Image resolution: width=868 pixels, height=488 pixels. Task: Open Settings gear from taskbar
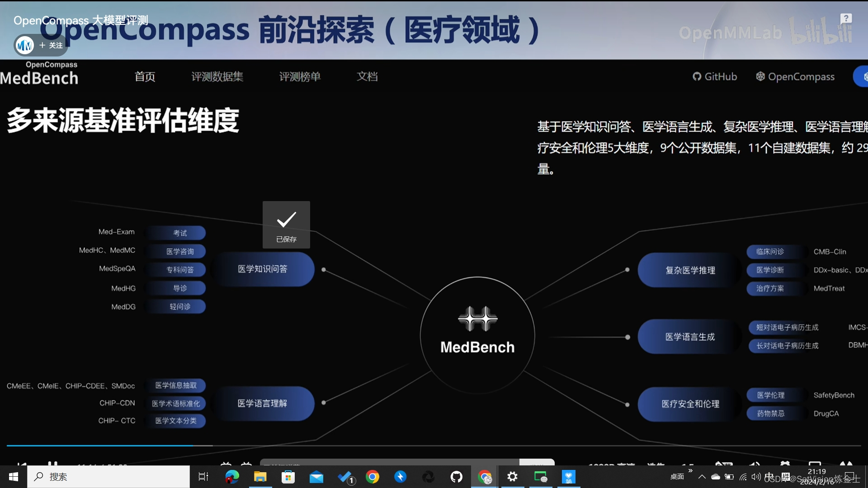tap(512, 477)
